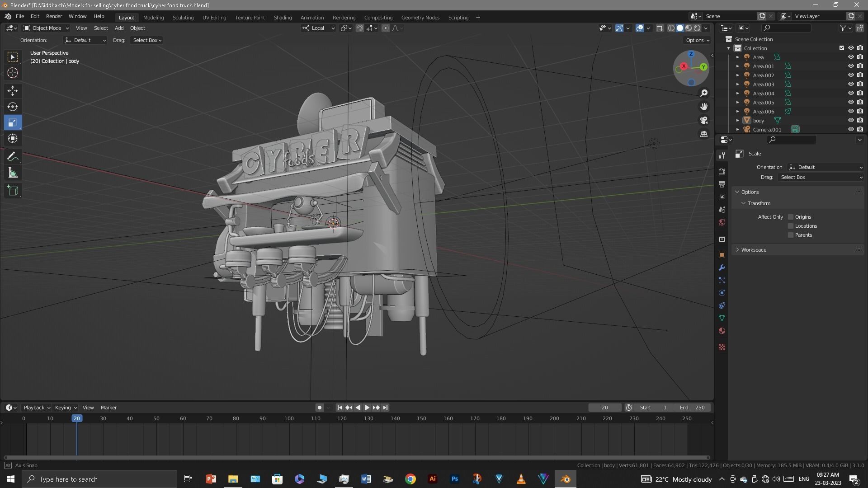Select the Select Box tool icon
The image size is (868, 488).
[13, 57]
